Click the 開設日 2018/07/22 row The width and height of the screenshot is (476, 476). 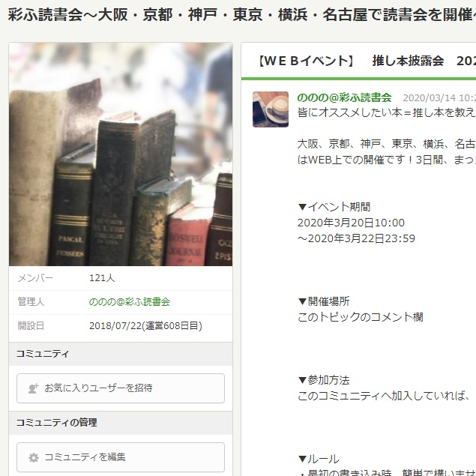point(121,326)
